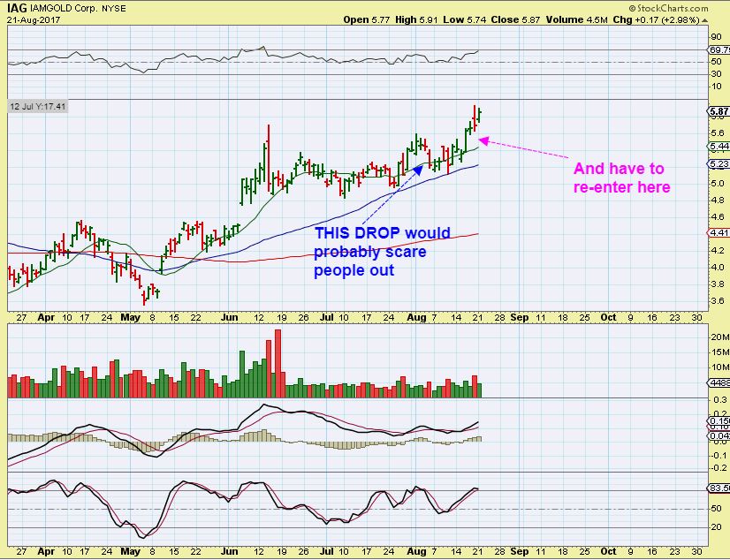Click the 20 level on the stochastic scale
The image size is (730, 560).
716,527
